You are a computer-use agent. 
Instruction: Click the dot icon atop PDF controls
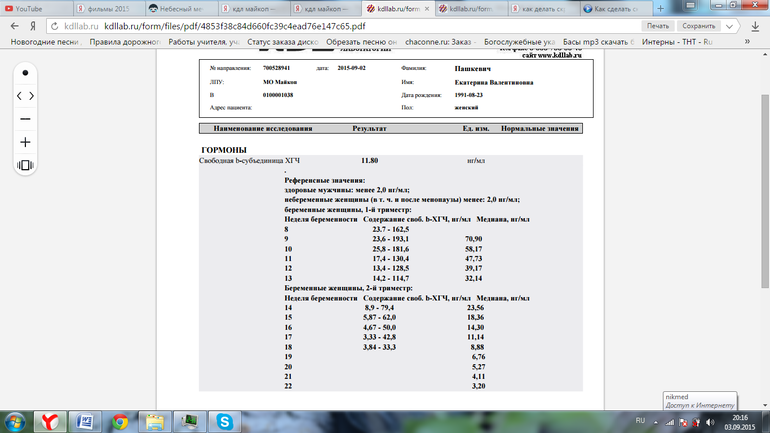pos(26,73)
